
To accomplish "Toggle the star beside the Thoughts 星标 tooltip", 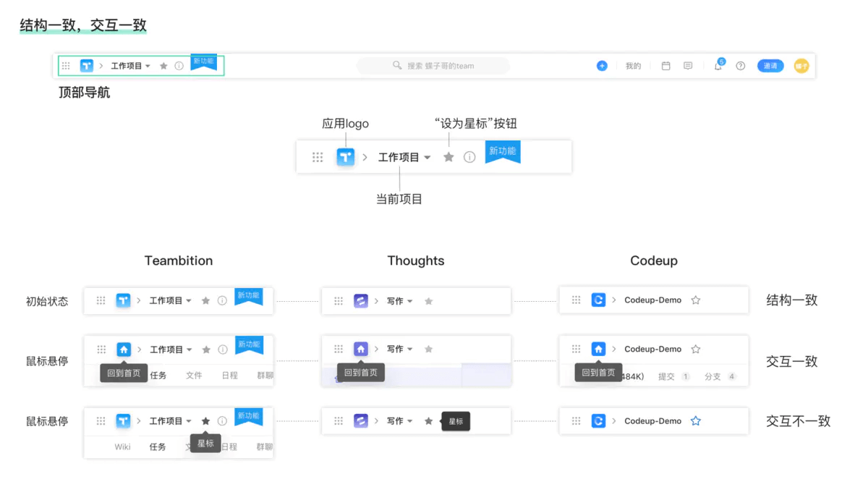I will click(428, 420).
